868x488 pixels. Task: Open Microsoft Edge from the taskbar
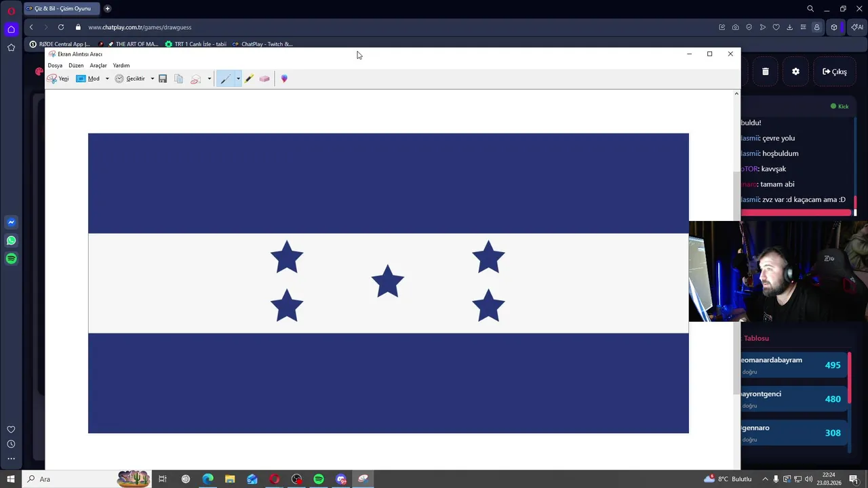click(208, 479)
